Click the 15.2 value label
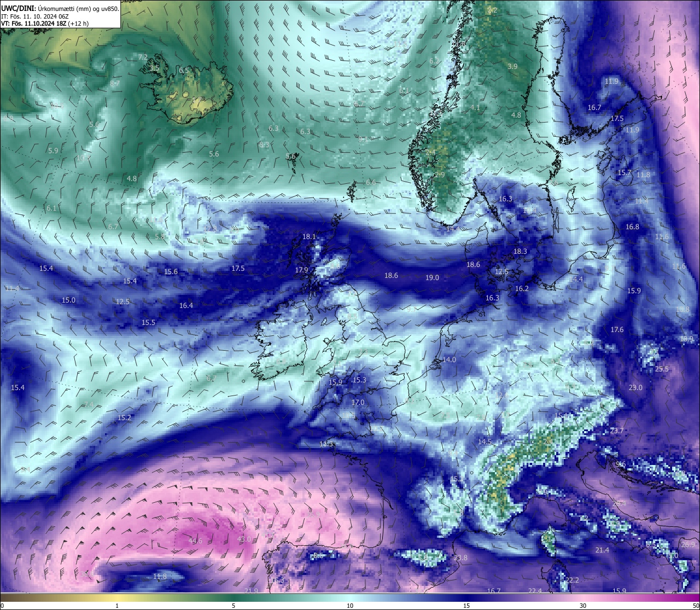The width and height of the screenshot is (700, 610). [124, 417]
